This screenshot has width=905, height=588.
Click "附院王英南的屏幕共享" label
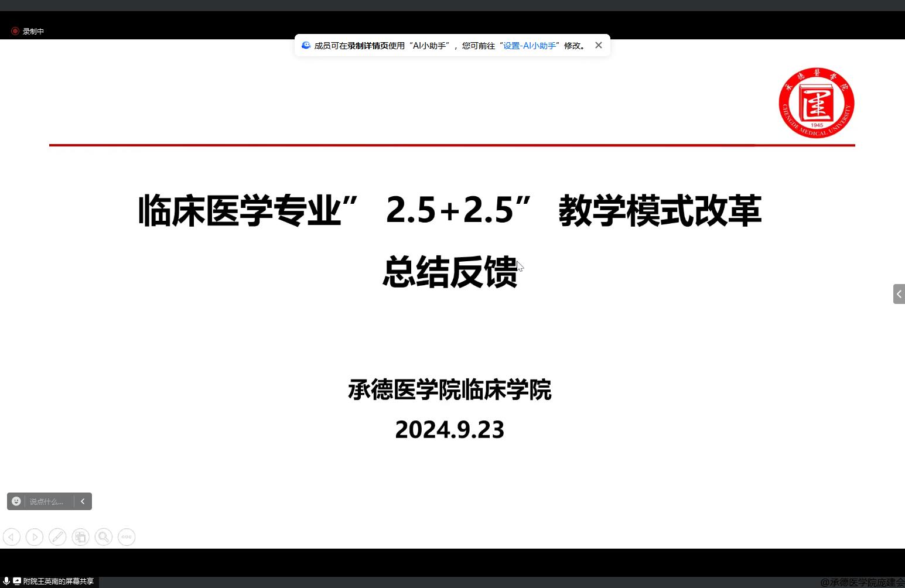pos(58,582)
